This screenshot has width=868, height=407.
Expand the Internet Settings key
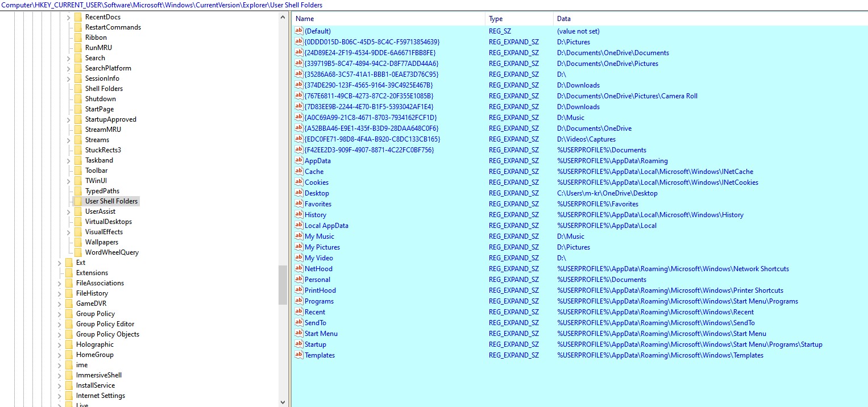coord(59,396)
